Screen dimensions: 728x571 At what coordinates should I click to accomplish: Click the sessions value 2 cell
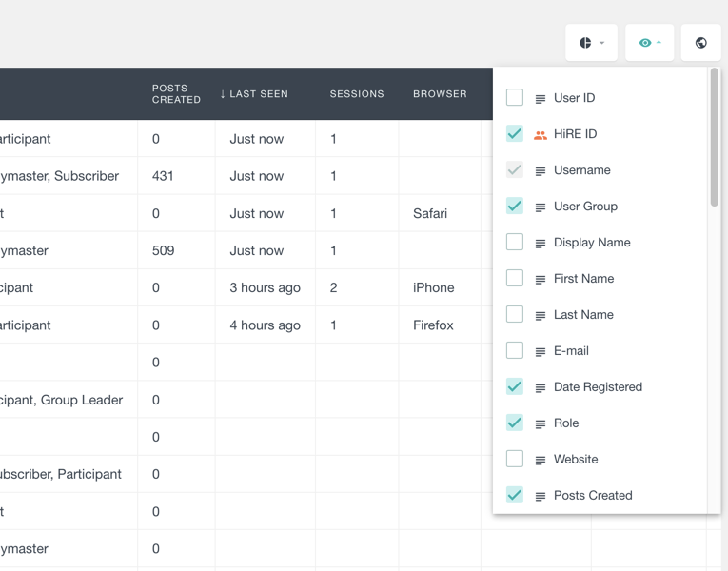pyautogui.click(x=357, y=287)
